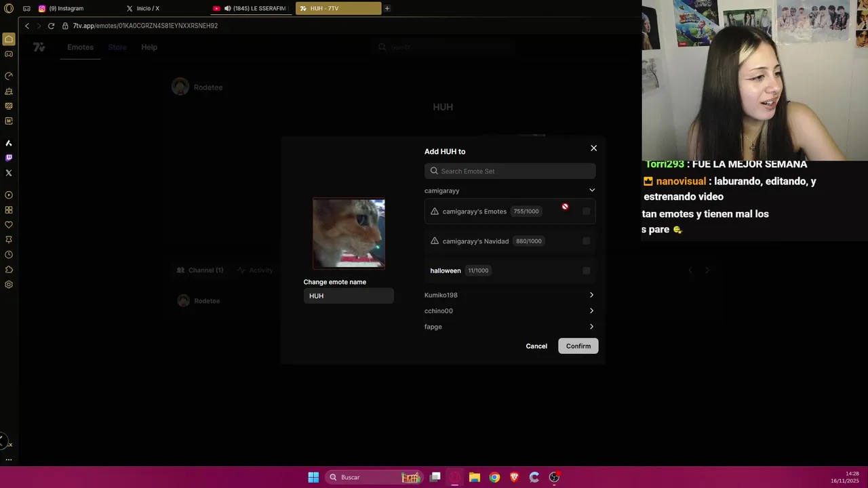The height and width of the screenshot is (488, 868).
Task: Open the sidebar grid extensions icon
Action: [9, 210]
